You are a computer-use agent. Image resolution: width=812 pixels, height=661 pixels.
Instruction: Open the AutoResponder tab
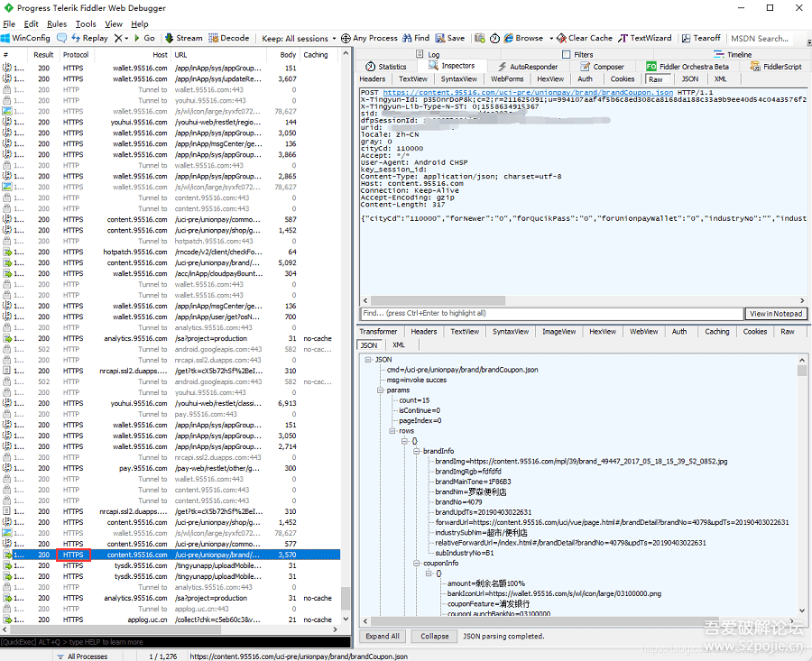[x=528, y=67]
